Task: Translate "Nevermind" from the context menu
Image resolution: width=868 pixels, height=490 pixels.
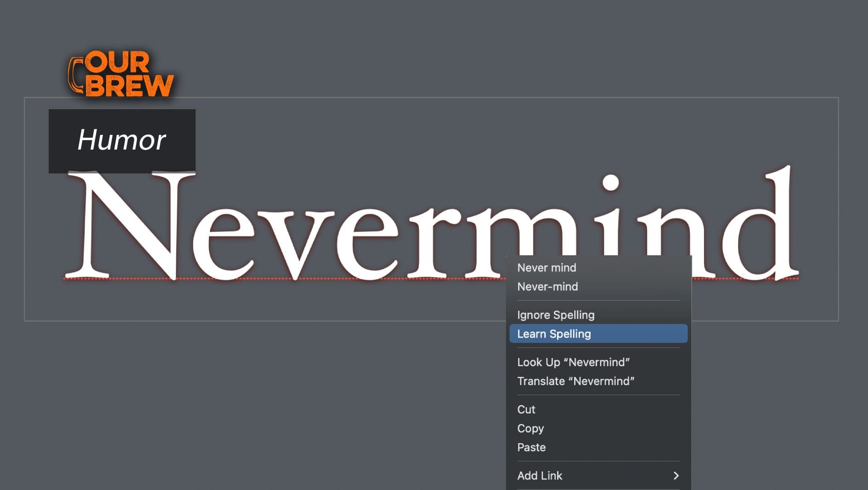Action: click(576, 381)
